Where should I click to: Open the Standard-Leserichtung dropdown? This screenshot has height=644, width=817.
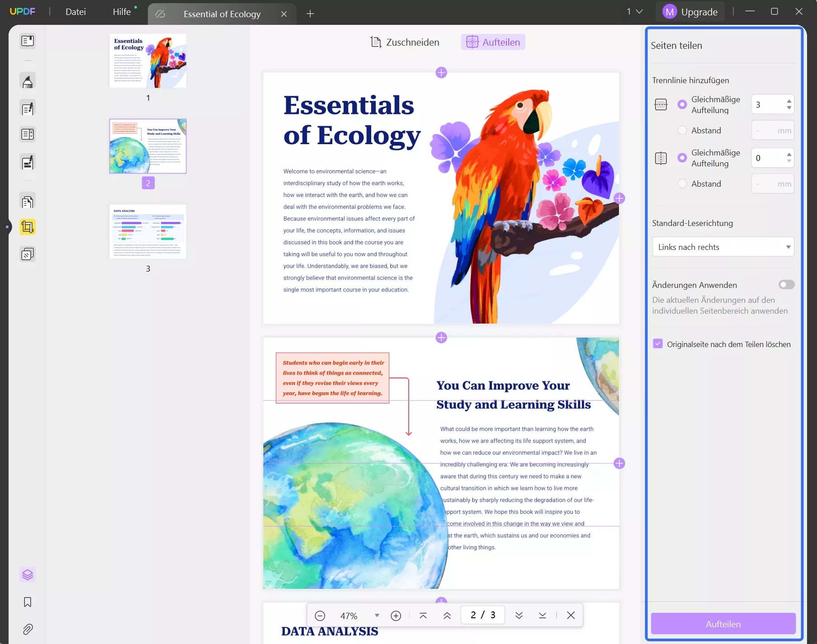723,247
